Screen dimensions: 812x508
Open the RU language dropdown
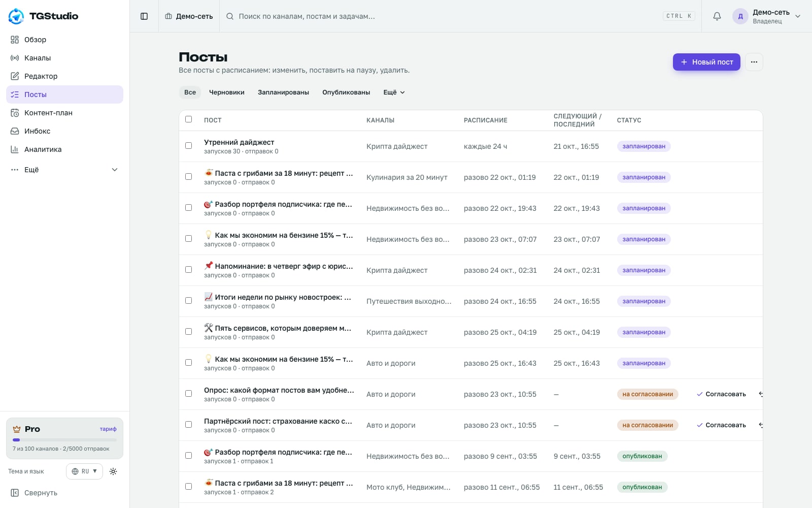point(84,471)
